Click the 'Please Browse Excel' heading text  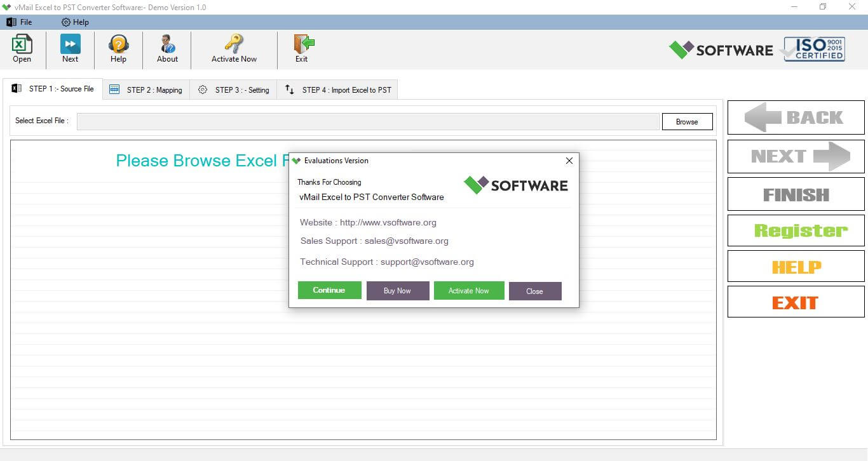pyautogui.click(x=202, y=161)
